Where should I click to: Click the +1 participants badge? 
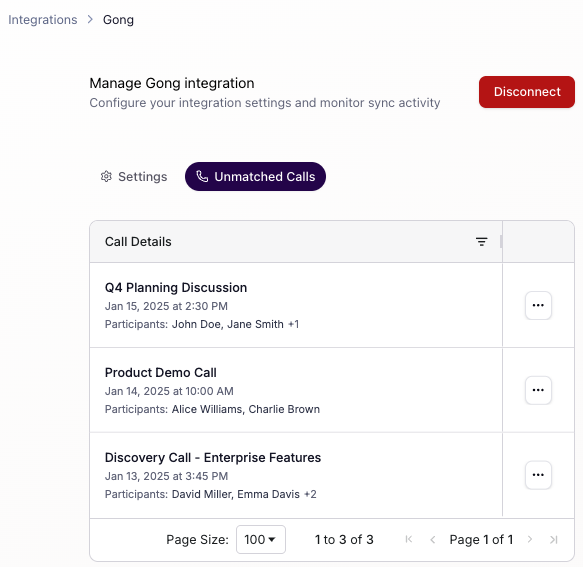[293, 324]
